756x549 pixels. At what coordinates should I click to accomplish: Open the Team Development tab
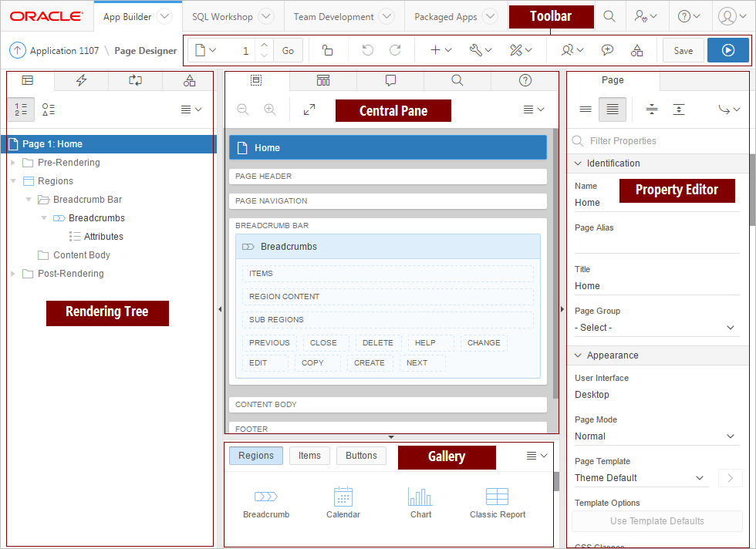pyautogui.click(x=343, y=16)
